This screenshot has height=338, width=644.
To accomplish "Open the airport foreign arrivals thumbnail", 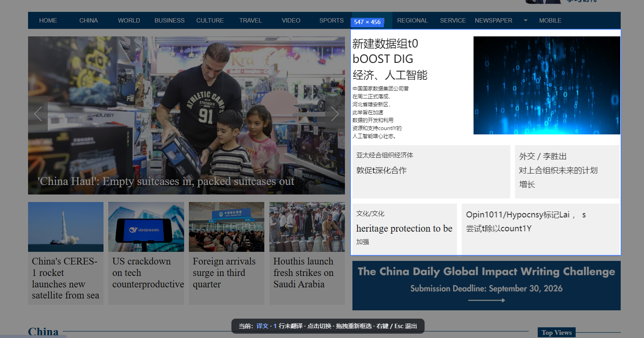I will [x=226, y=227].
